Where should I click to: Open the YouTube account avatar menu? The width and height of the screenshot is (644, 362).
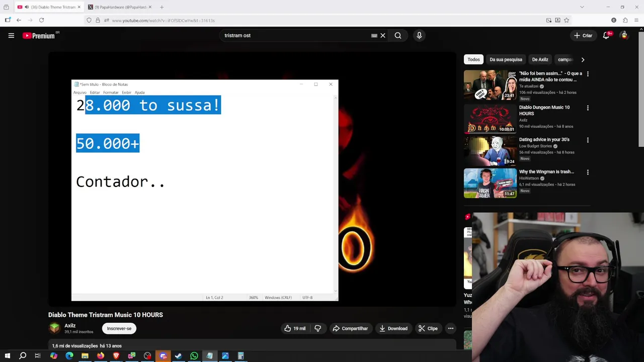[624, 35]
